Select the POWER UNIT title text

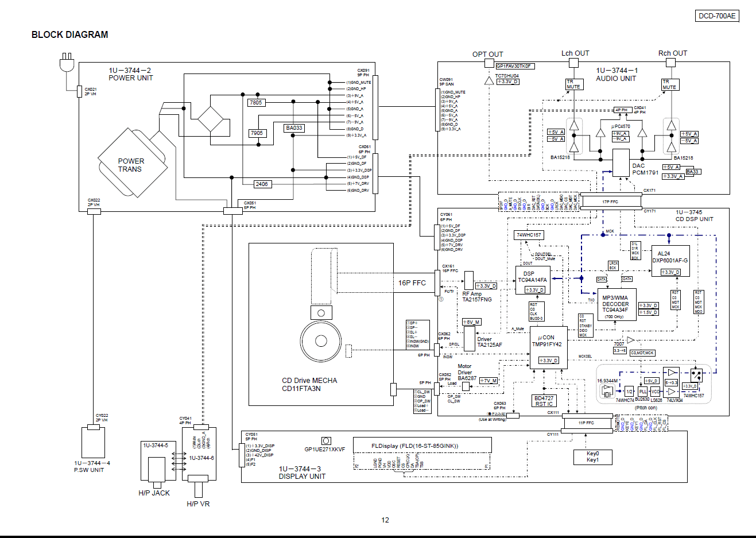[131, 78]
